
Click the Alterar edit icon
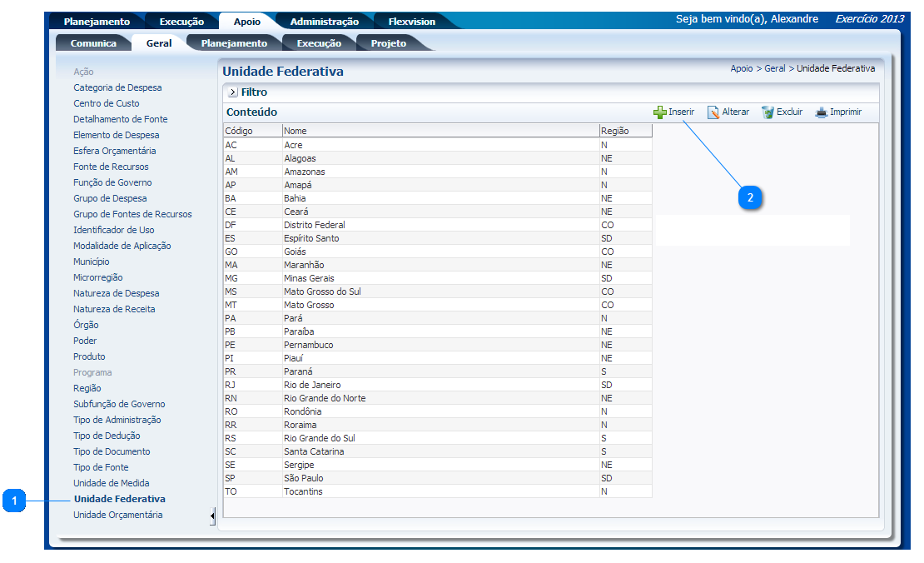pos(713,112)
